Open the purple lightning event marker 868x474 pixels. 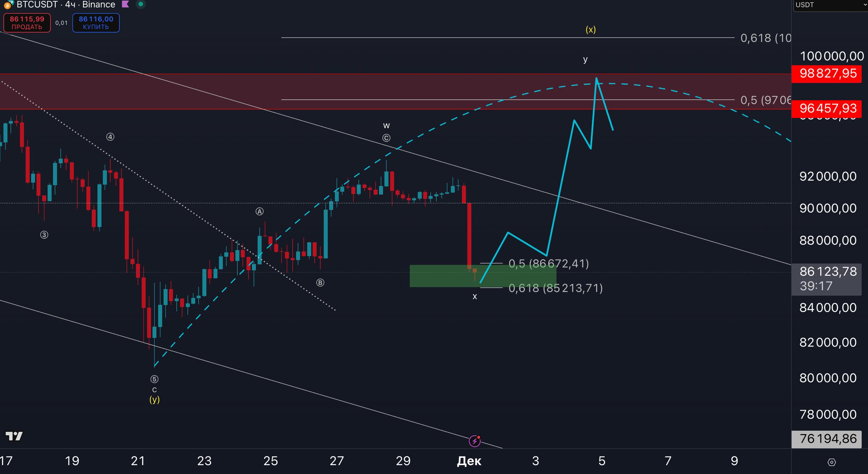(474, 441)
